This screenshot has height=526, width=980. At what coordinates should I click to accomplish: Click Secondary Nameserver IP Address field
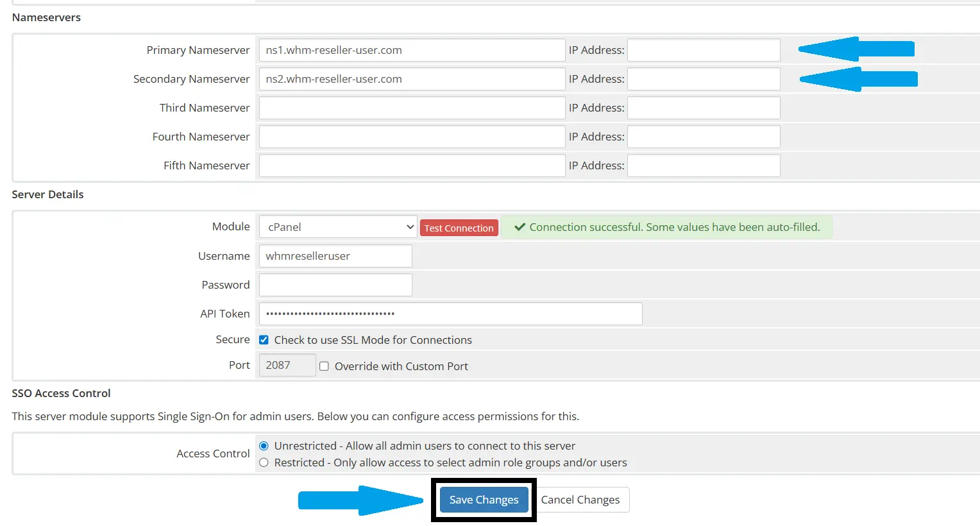[703, 79]
